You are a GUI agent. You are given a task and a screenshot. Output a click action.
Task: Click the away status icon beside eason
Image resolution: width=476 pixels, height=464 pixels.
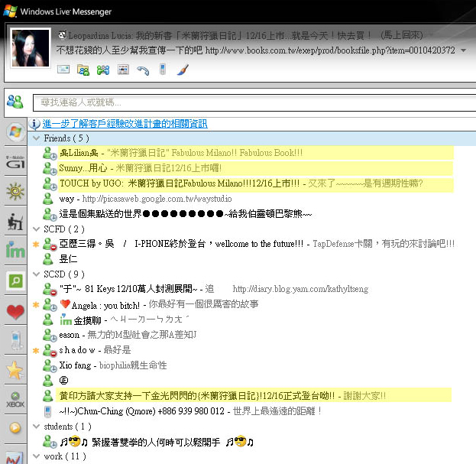click(x=50, y=336)
